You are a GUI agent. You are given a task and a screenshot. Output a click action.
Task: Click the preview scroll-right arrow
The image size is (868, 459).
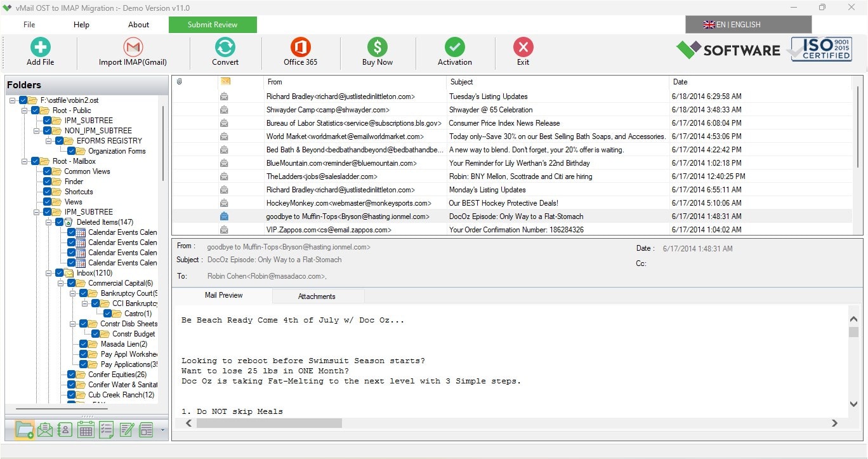[x=834, y=423]
